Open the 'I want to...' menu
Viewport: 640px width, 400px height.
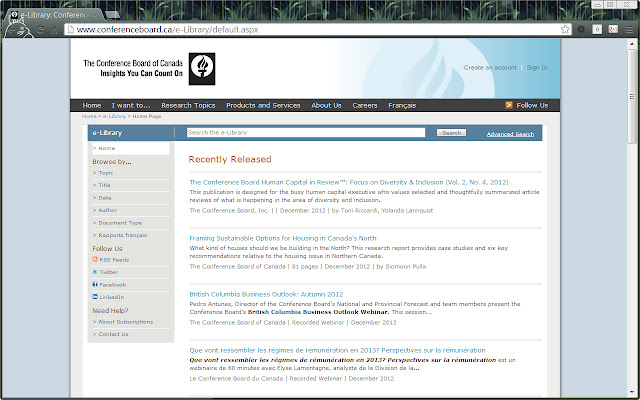tap(131, 105)
